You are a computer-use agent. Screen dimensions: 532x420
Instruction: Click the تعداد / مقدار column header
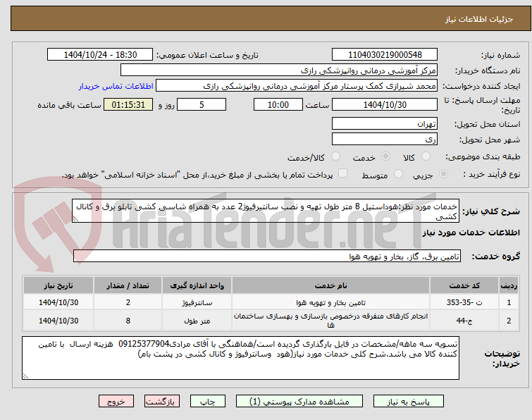pos(128,285)
